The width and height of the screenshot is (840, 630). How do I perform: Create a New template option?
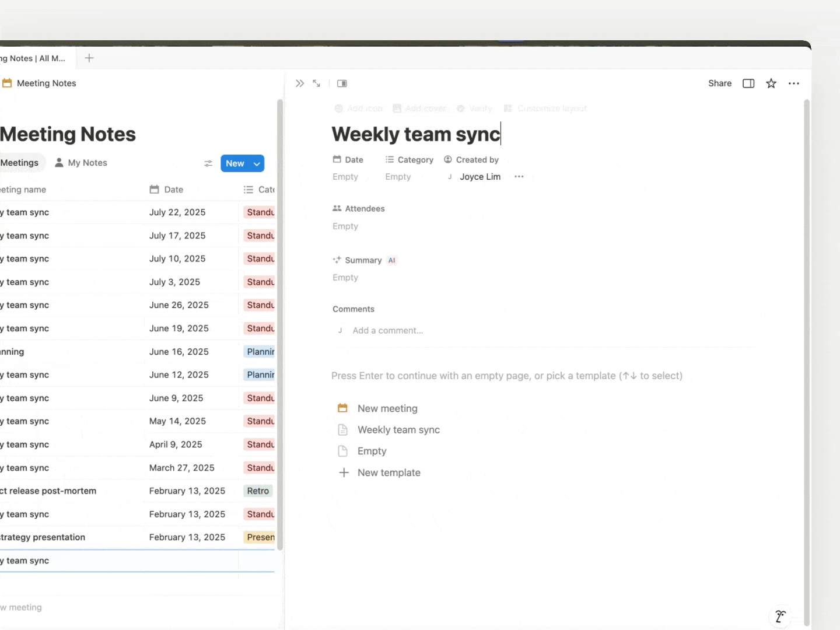(388, 473)
